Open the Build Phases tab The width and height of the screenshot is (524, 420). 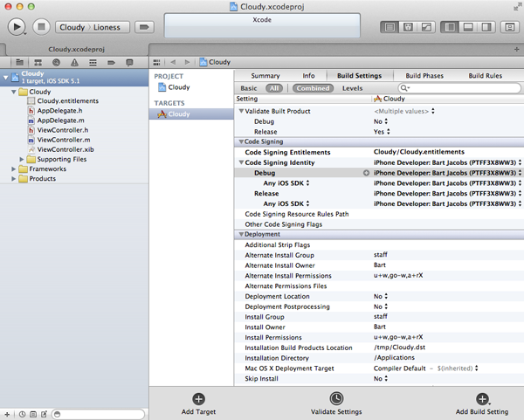pos(424,76)
